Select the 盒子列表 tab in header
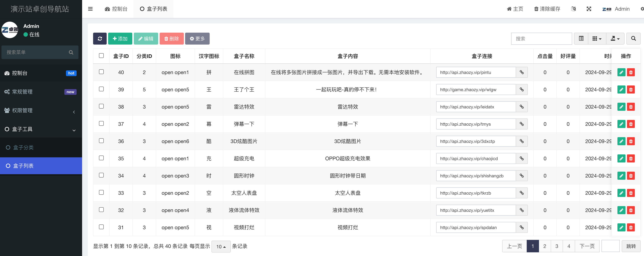644x256 pixels. coord(154,9)
